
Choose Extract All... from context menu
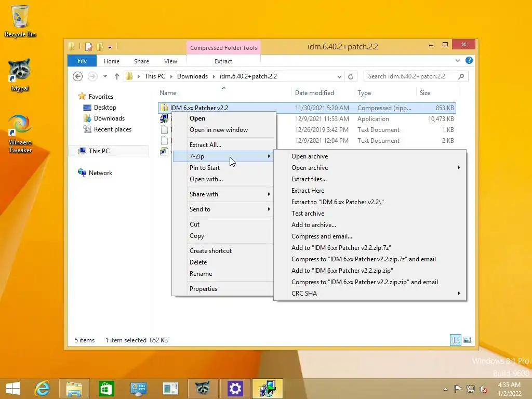(205, 145)
